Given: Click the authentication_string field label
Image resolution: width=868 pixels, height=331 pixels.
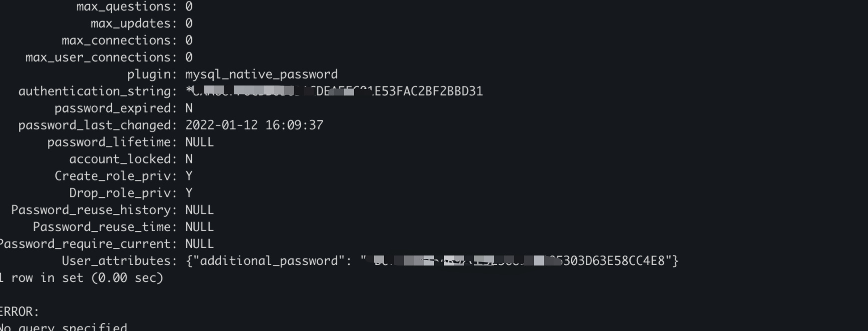Looking at the screenshot, I should coord(97,91).
